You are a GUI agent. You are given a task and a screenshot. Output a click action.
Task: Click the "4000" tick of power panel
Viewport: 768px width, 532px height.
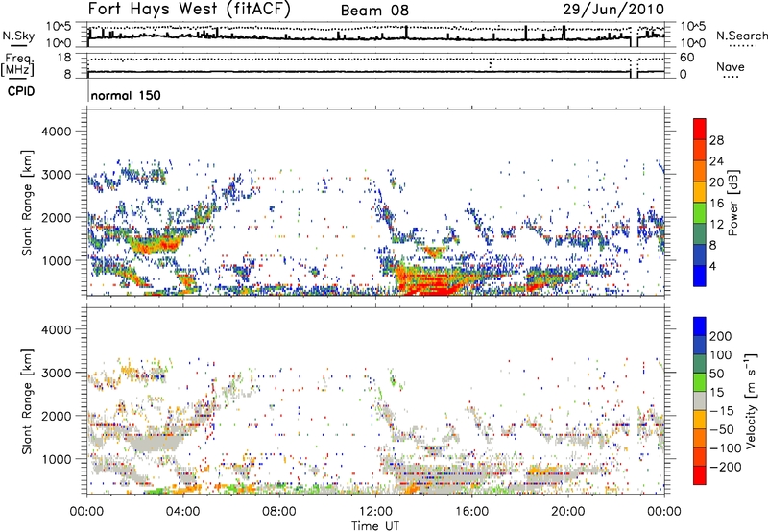click(56, 132)
